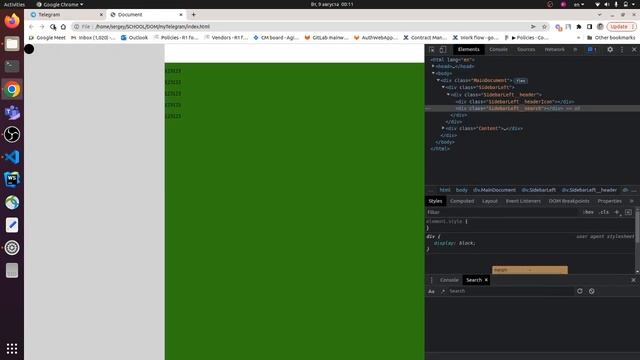Viewport: 640px width, 360px height.
Task: Open DevTools settings gear
Action: 610,50
